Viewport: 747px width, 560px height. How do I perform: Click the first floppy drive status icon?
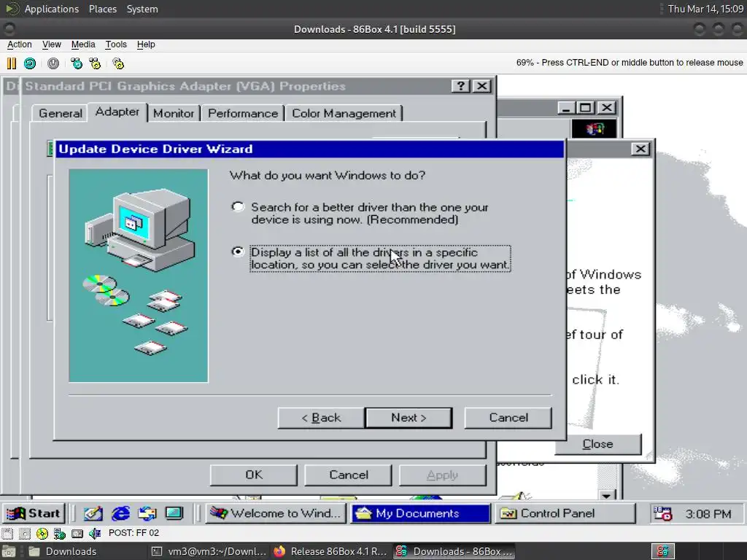tap(7, 533)
